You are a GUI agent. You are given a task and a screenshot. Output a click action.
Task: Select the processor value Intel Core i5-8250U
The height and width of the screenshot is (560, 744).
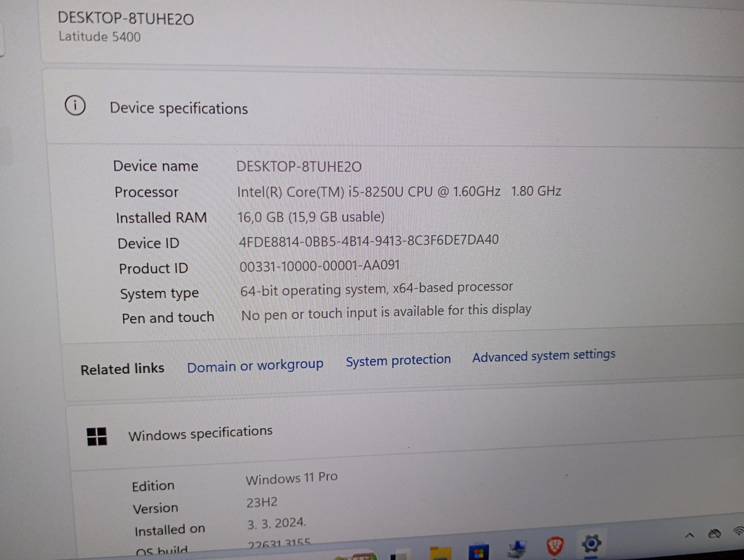pos(399,192)
